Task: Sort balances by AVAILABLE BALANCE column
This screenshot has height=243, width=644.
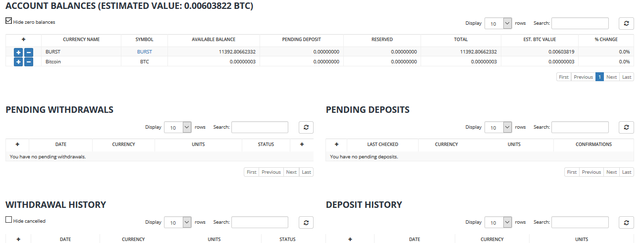Action: coord(214,40)
